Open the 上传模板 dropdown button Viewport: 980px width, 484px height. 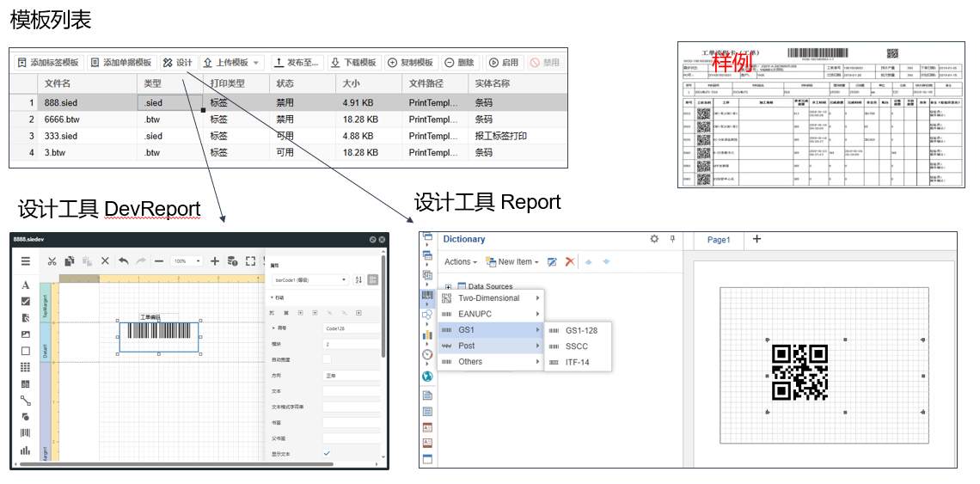(232, 63)
